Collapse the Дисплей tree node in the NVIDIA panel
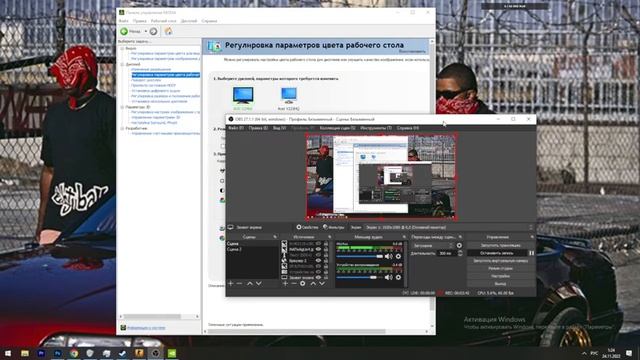 coord(122,64)
